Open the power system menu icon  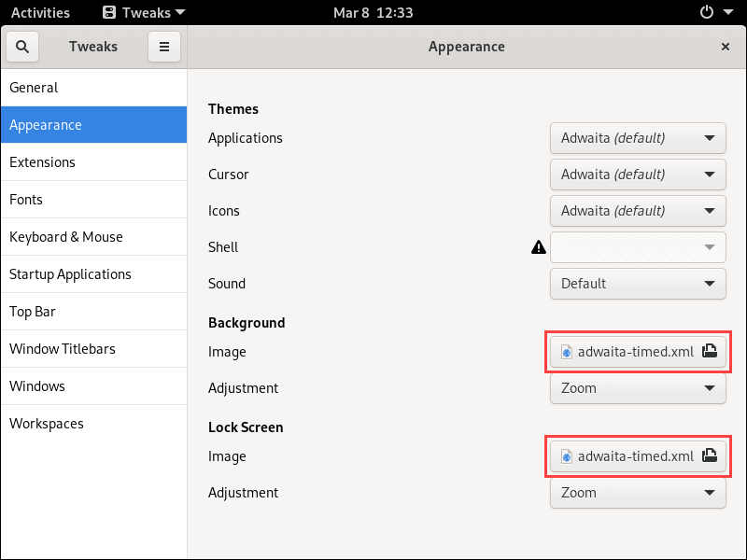point(707,12)
